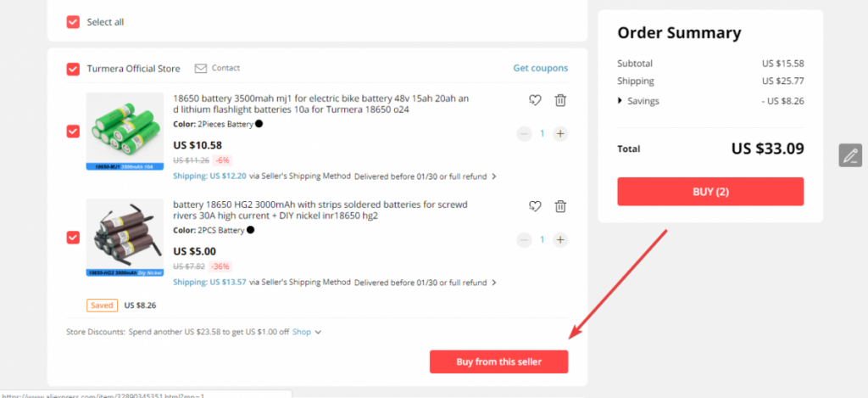The width and height of the screenshot is (868, 398).
Task: Increase quantity of HG2 battery
Action: tap(560, 239)
